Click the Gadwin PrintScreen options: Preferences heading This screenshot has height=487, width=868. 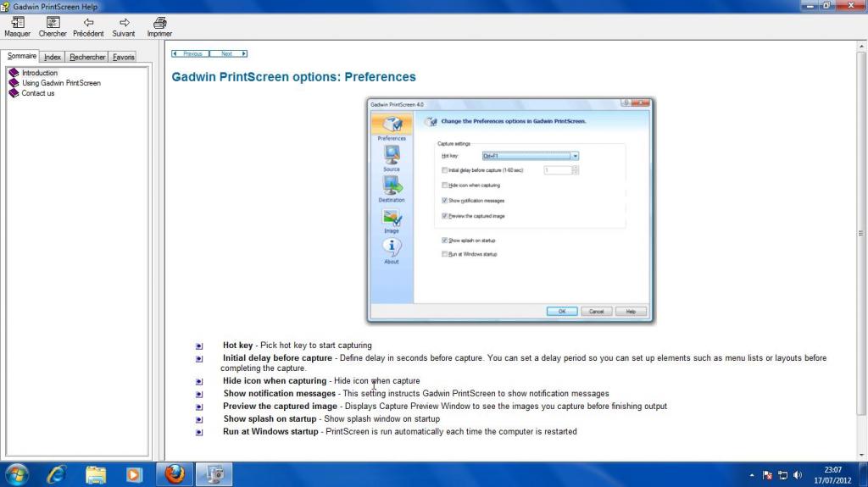pyautogui.click(x=293, y=77)
